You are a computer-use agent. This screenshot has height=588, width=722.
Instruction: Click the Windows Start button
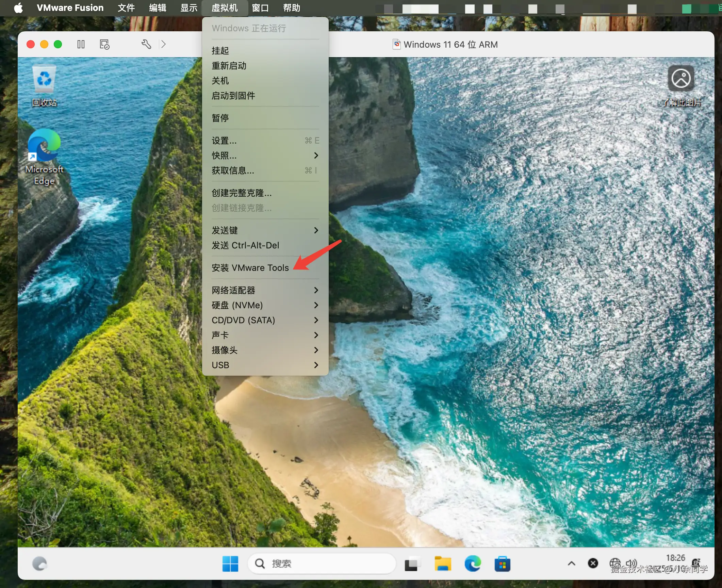pyautogui.click(x=230, y=564)
